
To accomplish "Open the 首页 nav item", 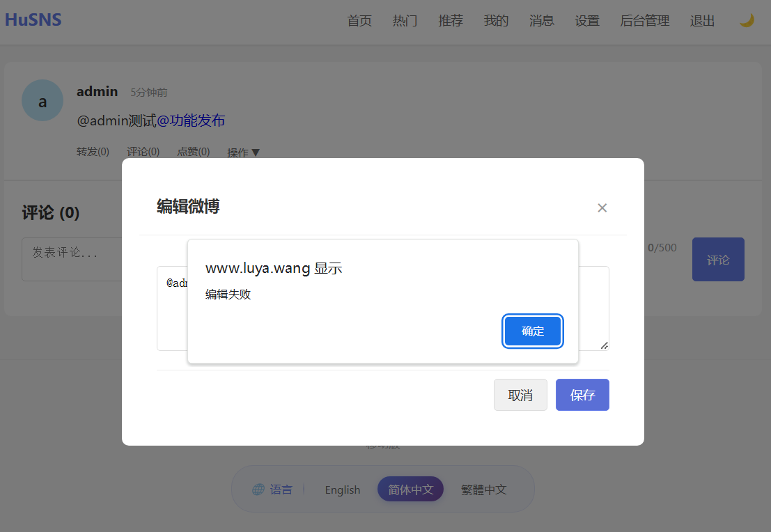I will 359,21.
